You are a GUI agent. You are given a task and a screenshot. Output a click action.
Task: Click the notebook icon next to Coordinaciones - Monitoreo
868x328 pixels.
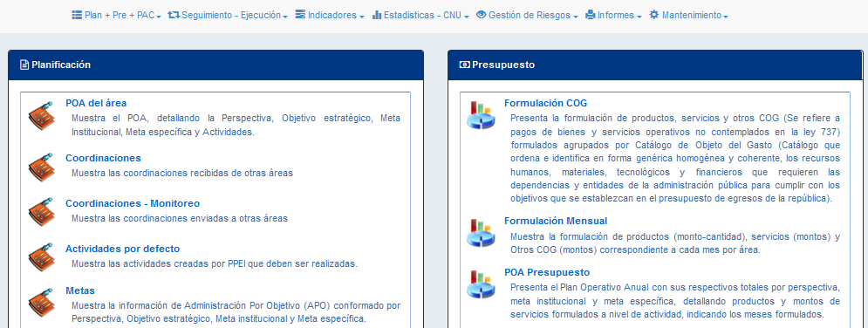click(x=42, y=212)
